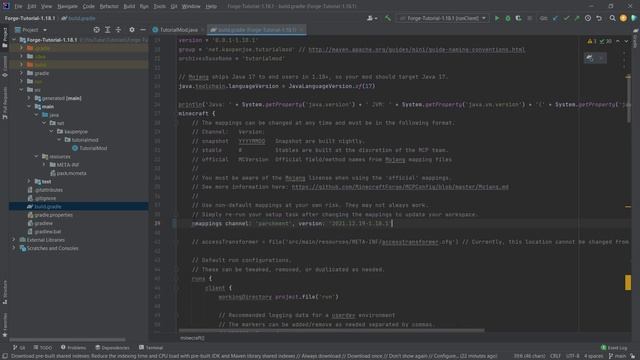Click Load Gradle Changes floating icon

(x=590, y=58)
